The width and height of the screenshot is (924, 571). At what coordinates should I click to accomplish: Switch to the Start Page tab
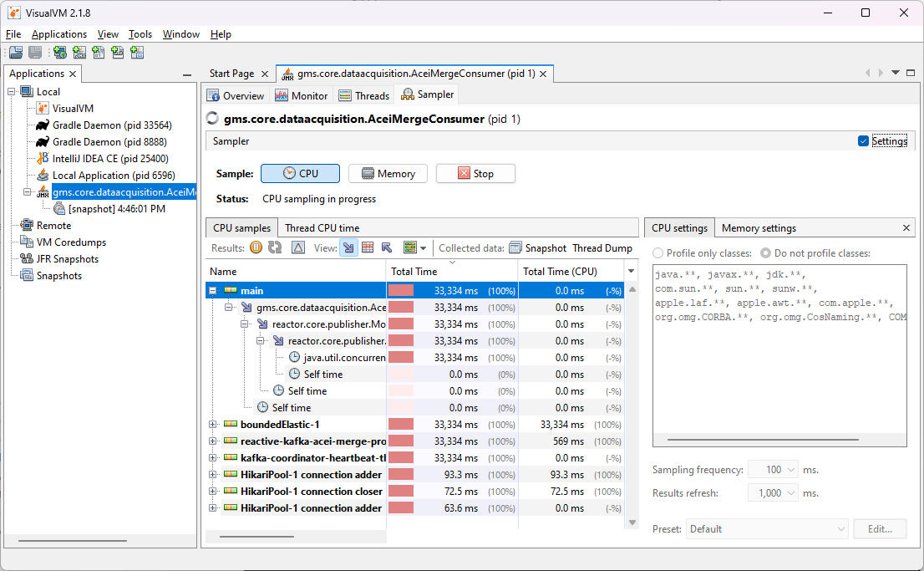231,74
